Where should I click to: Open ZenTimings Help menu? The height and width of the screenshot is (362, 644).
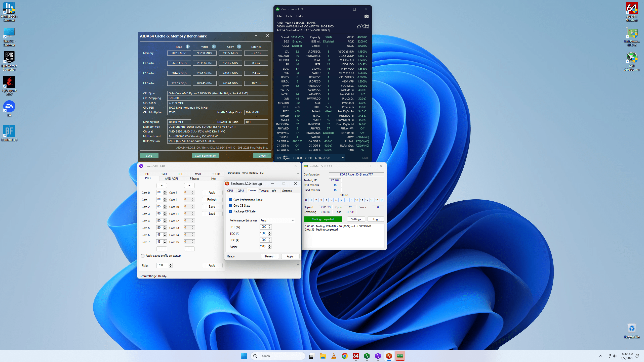pos(299,16)
